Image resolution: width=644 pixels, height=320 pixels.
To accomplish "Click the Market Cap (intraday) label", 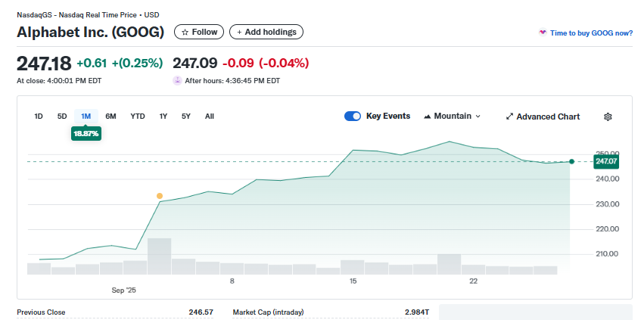I will (268, 312).
